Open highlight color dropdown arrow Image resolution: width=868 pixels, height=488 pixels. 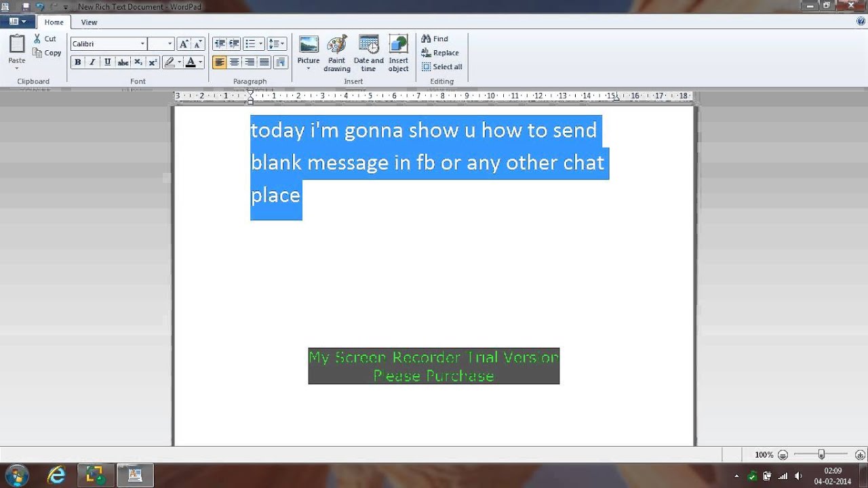[179, 62]
